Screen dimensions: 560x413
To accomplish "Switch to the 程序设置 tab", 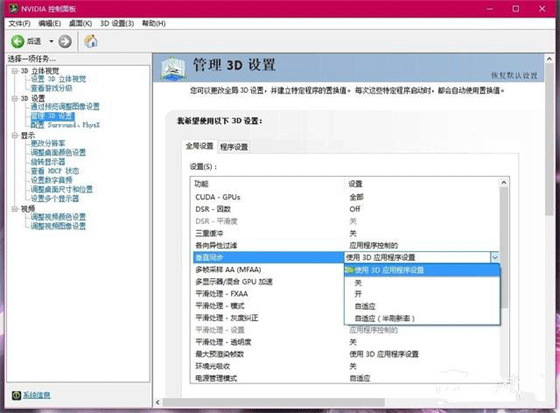I will click(x=234, y=147).
